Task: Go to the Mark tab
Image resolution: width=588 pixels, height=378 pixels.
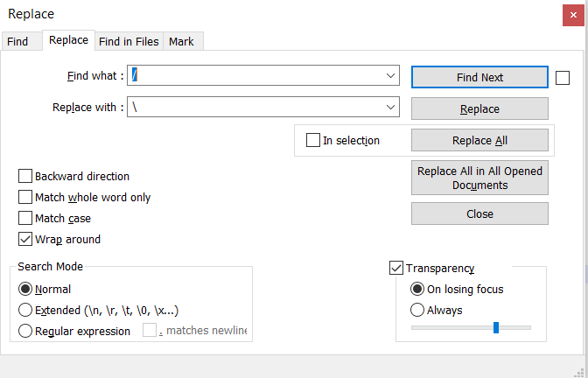Action: pyautogui.click(x=182, y=42)
